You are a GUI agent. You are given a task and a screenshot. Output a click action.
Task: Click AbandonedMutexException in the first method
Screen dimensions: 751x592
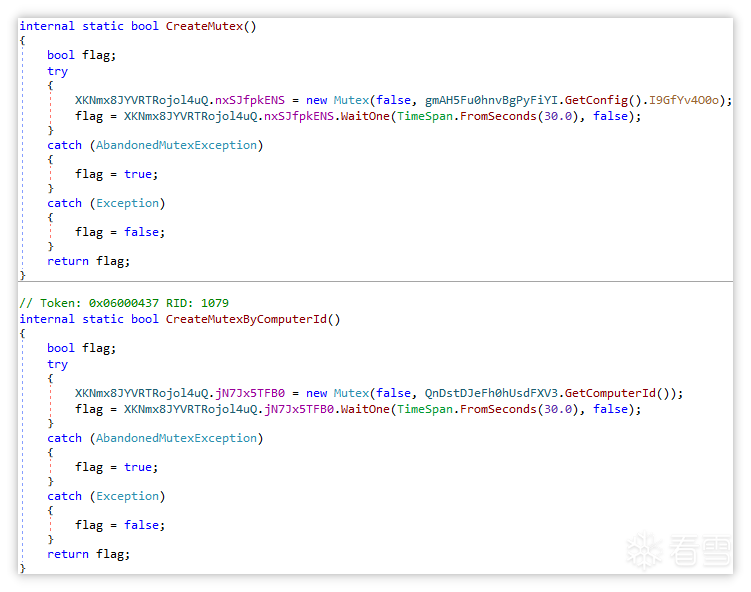(176, 145)
